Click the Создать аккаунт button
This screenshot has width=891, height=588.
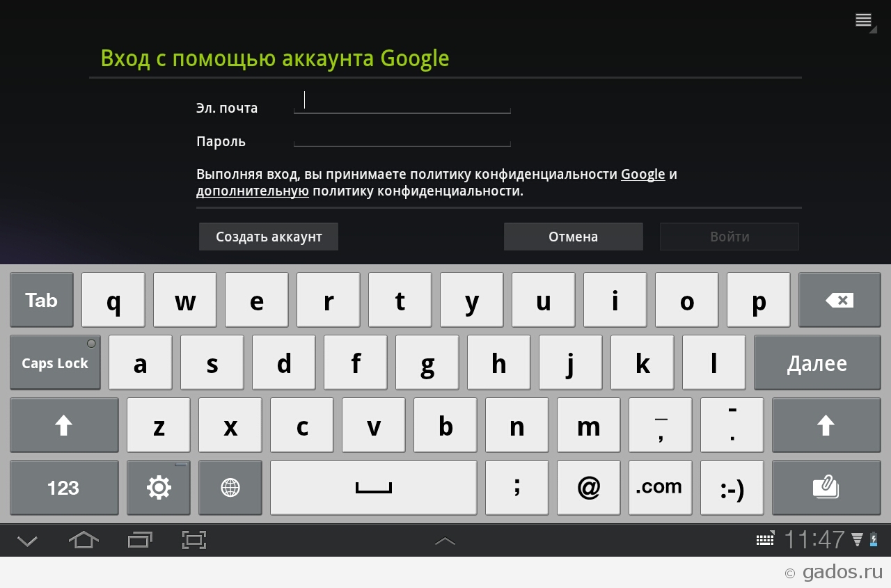pyautogui.click(x=269, y=237)
